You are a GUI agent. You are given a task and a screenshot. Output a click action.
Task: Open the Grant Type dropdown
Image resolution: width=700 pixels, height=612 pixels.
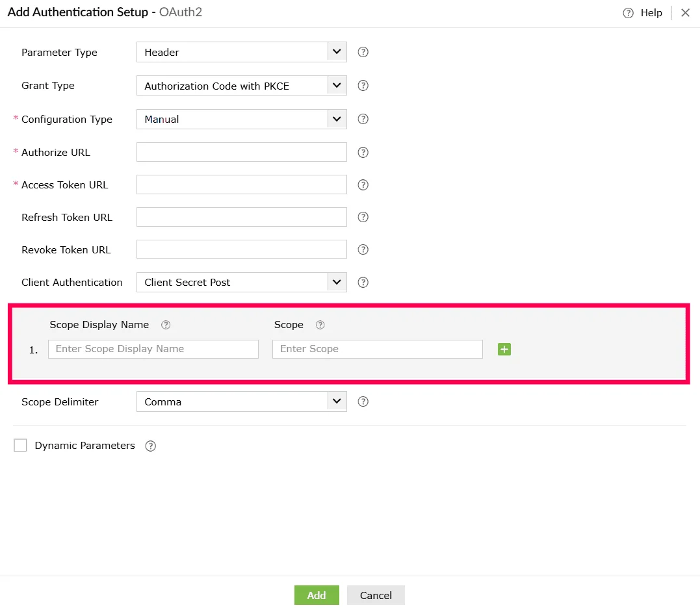242,86
